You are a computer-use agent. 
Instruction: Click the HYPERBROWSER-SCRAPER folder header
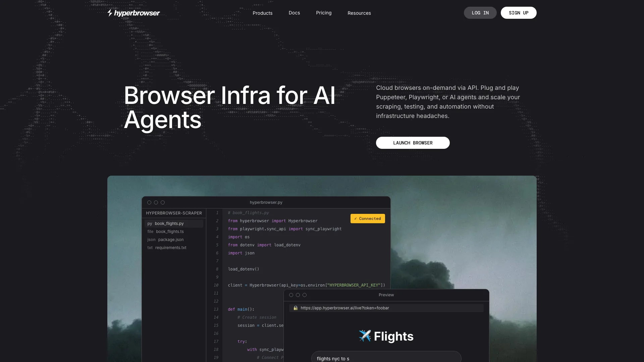[x=174, y=213]
